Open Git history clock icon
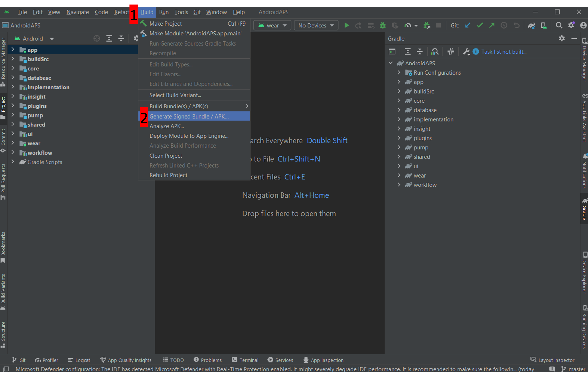 504,25
